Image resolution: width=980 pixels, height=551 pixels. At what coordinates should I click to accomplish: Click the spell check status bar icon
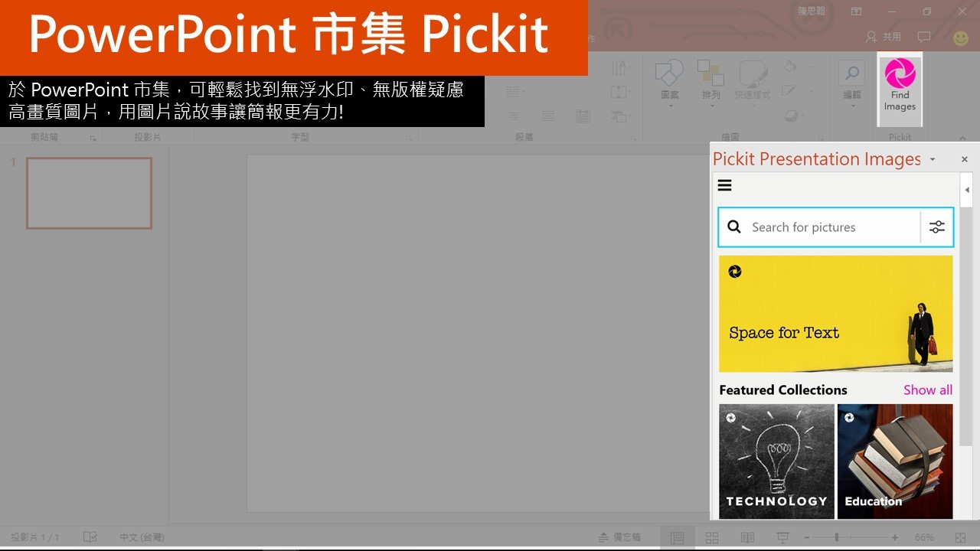pyautogui.click(x=90, y=537)
